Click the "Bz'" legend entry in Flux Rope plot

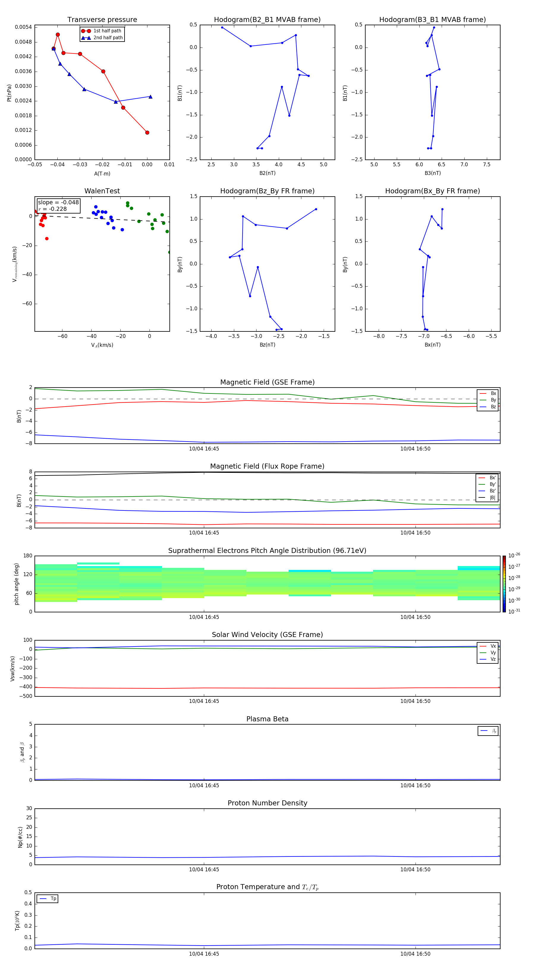tap(487, 491)
